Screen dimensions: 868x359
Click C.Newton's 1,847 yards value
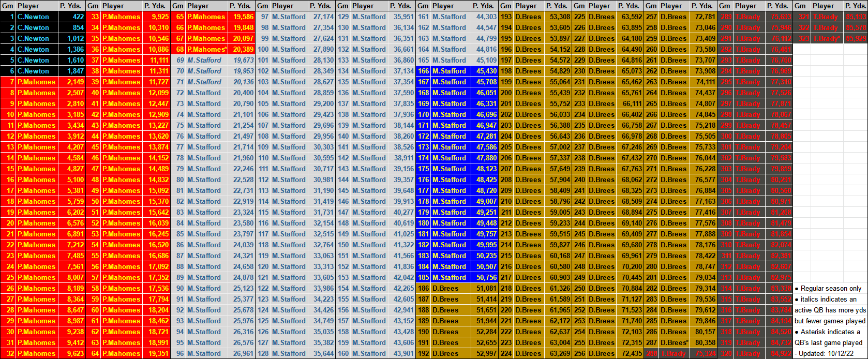tap(71, 71)
